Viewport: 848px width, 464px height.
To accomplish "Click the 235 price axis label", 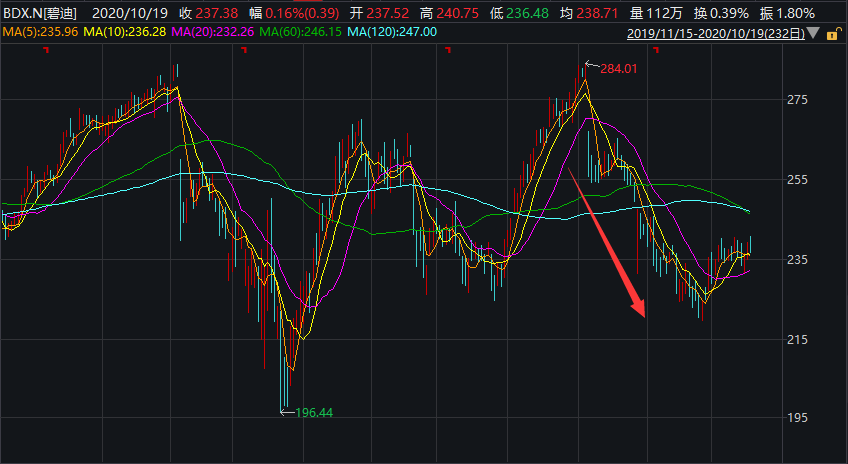I will click(x=798, y=260).
